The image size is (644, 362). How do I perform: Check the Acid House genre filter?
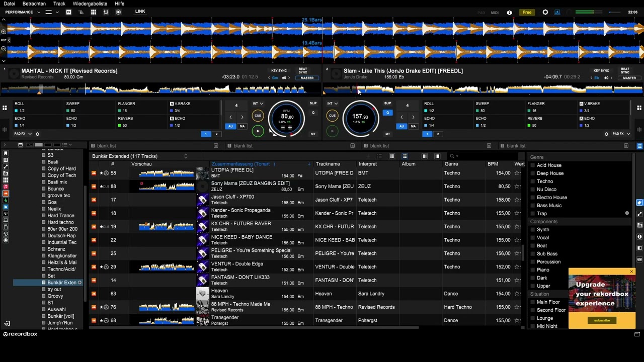(533, 165)
